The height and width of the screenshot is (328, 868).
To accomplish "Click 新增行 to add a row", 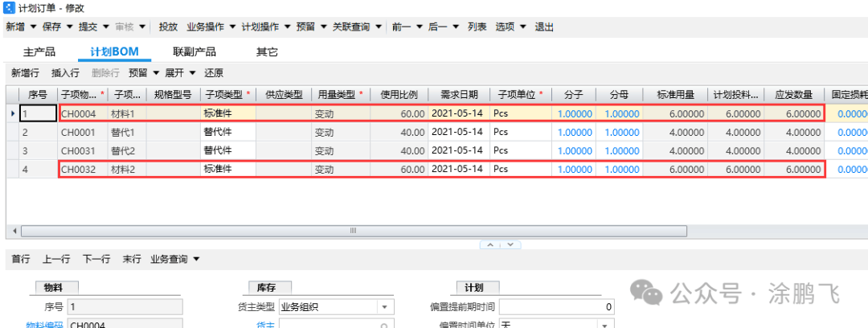I will (25, 72).
